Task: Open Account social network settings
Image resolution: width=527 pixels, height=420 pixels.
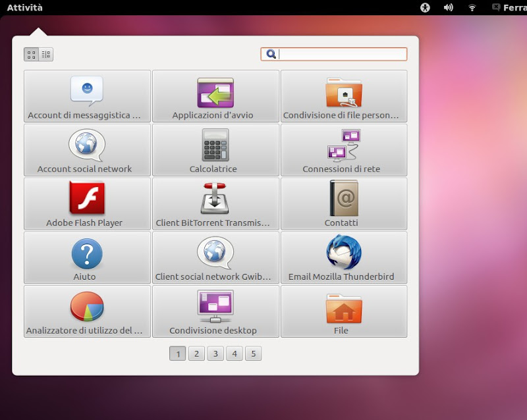Action: point(88,150)
